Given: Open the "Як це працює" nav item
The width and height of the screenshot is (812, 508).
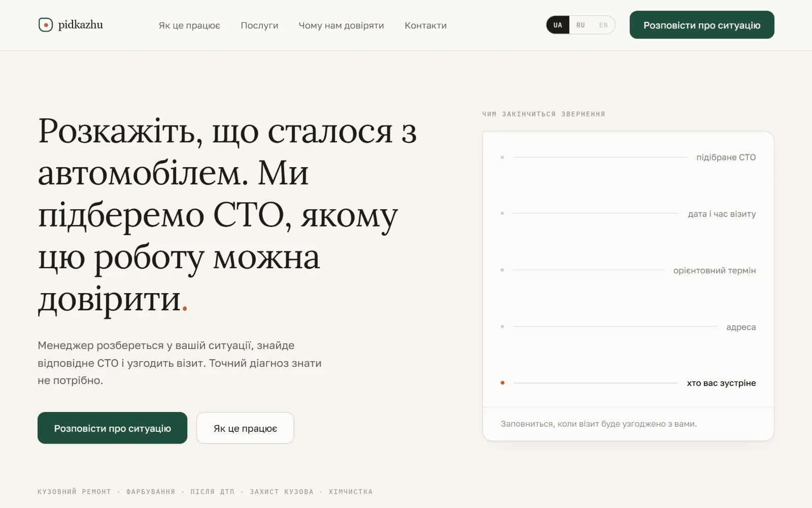Looking at the screenshot, I should tap(189, 25).
